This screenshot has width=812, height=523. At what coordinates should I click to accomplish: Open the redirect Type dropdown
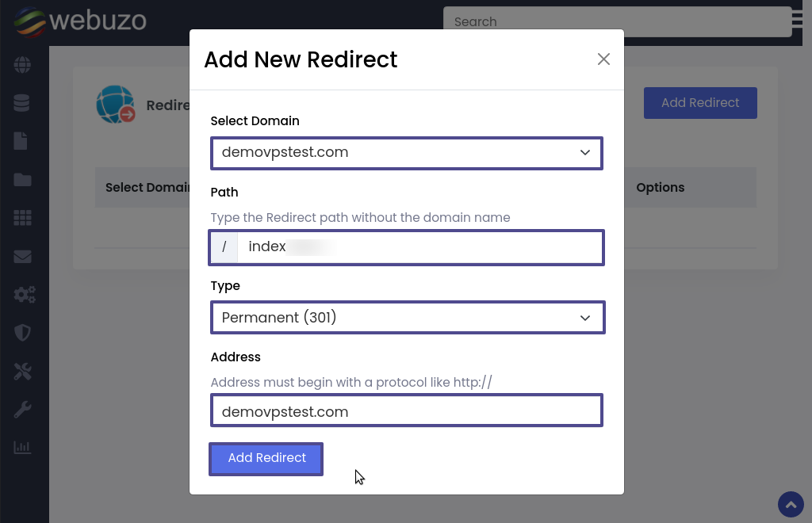click(407, 318)
